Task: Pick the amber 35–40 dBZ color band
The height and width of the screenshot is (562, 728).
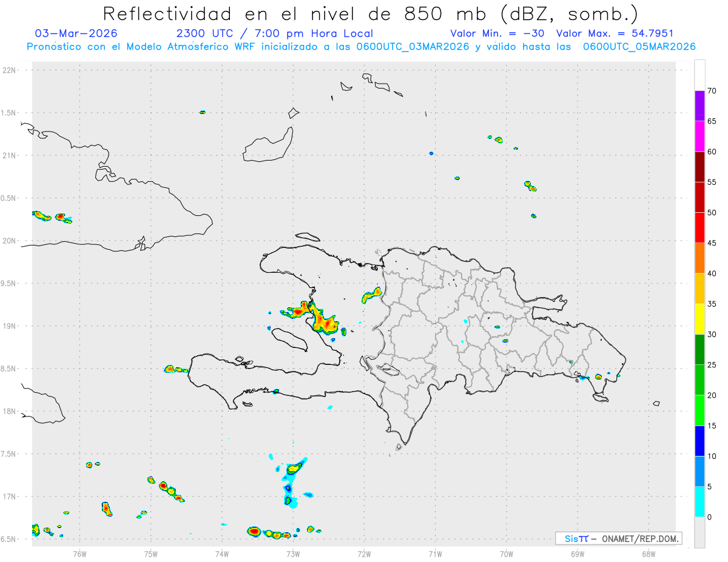Action: click(x=699, y=289)
